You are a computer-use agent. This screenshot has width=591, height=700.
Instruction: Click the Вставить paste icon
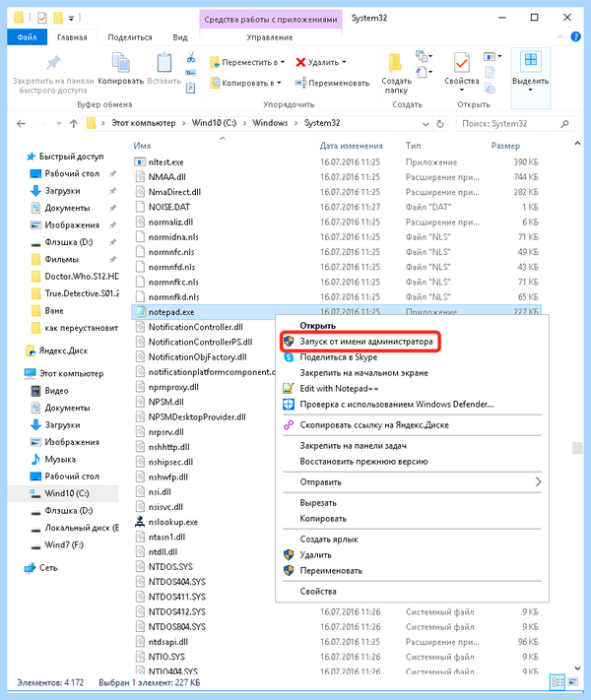(164, 62)
